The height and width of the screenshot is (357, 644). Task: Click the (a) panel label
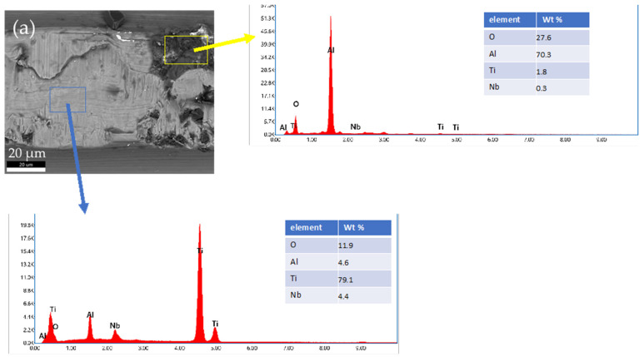tap(24, 28)
